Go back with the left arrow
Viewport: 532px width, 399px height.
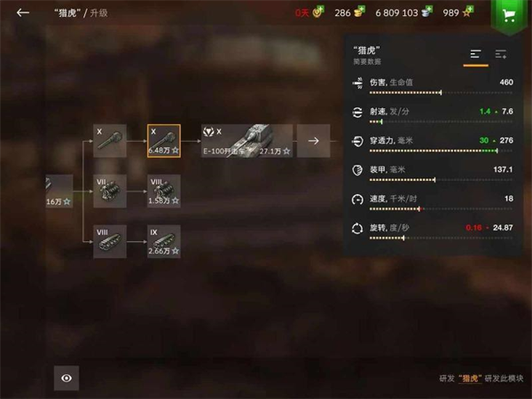pos(23,13)
